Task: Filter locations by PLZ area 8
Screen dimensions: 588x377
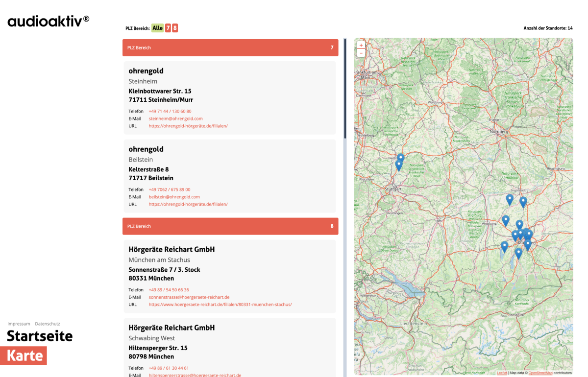Action: pyautogui.click(x=175, y=28)
